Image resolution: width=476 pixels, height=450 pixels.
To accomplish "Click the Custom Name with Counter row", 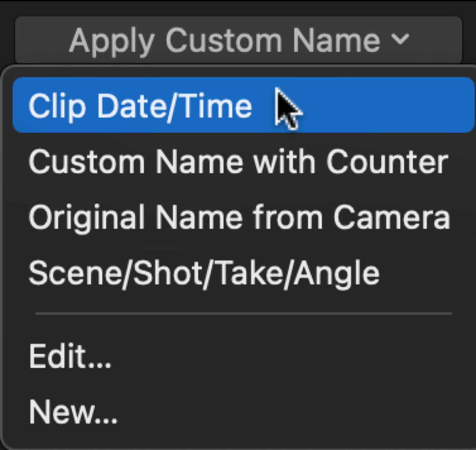I will click(238, 162).
